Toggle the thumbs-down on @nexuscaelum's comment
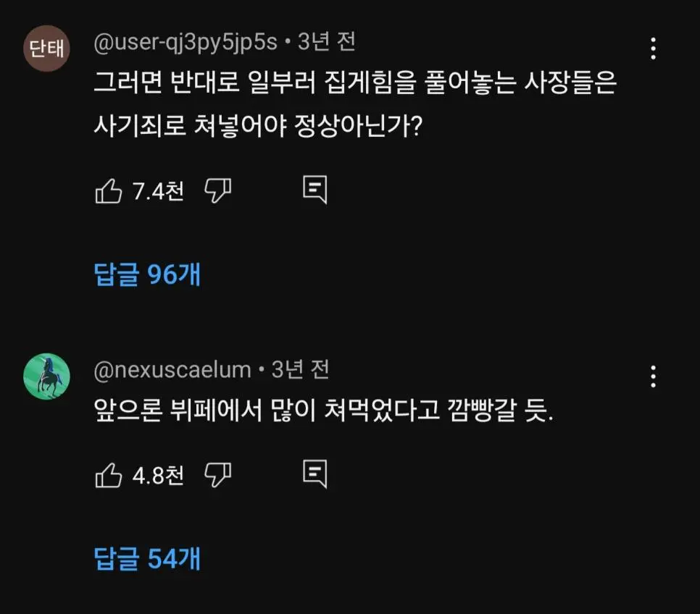Screen dimensions: 700x614 point(219,475)
